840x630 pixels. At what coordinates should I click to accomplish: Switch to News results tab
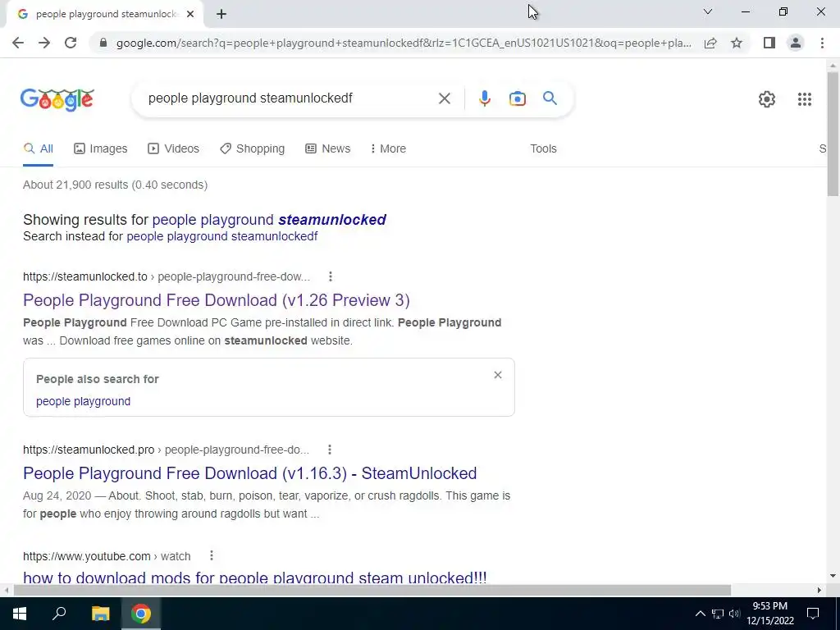[328, 149]
